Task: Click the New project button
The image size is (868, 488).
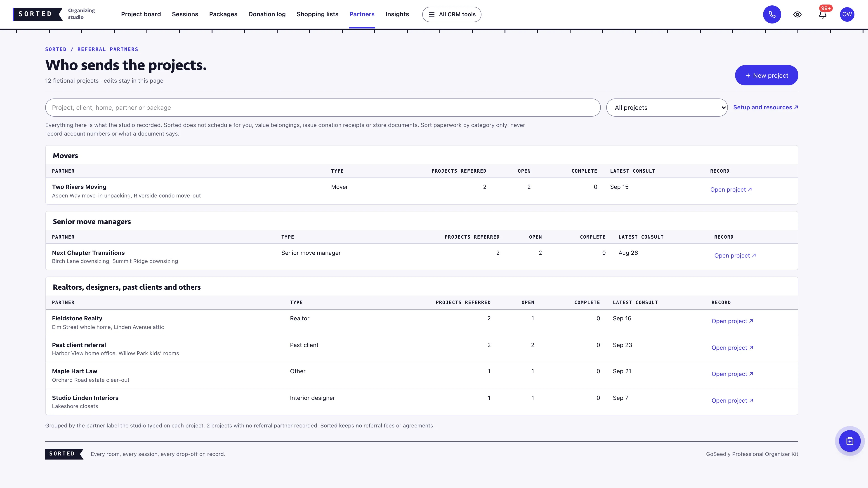Action: [766, 75]
